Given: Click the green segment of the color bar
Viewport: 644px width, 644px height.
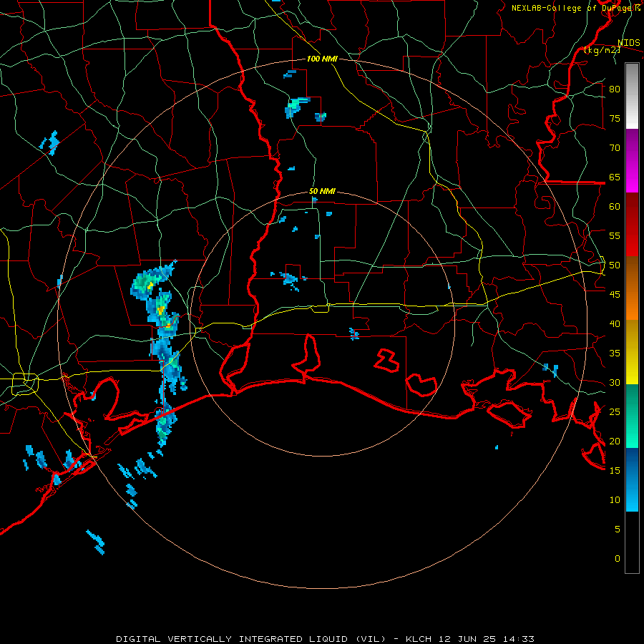Looking at the screenshot, I should pos(632,416).
